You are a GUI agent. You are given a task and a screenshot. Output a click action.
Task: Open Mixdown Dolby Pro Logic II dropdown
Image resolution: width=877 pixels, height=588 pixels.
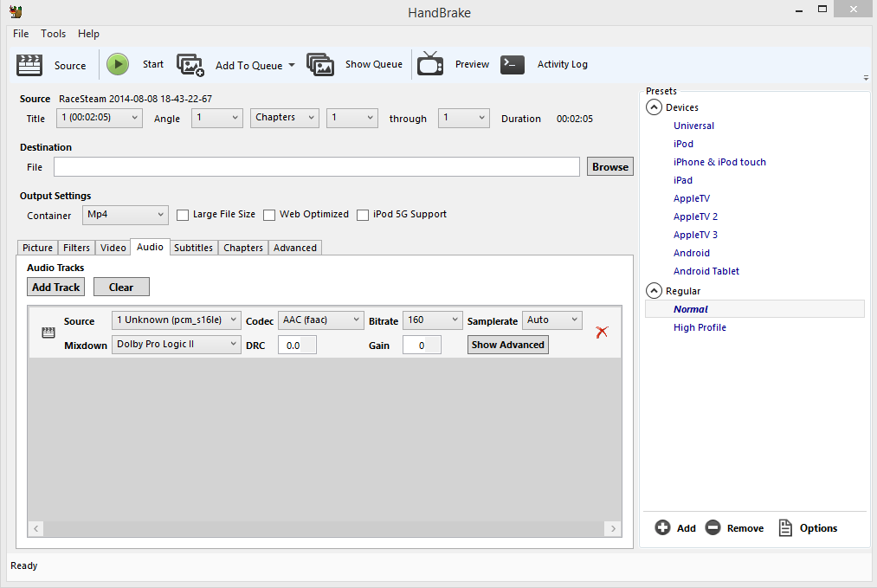pos(177,345)
